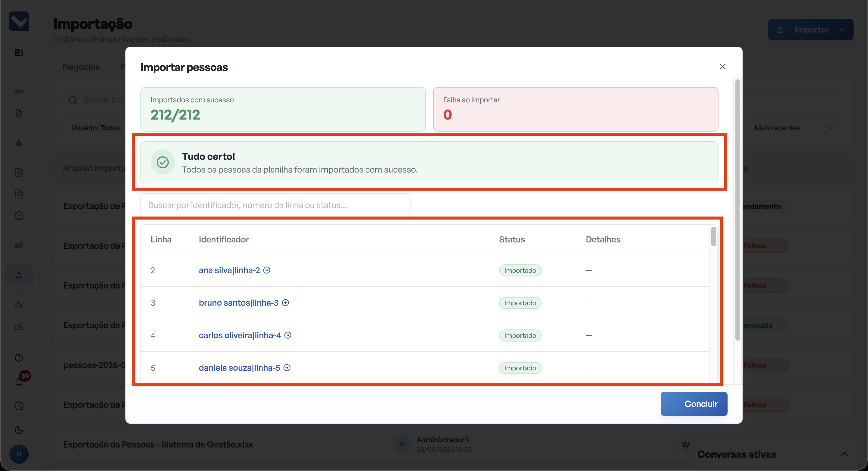Open the Usuário: Todos filter
868x471 pixels.
pyautogui.click(x=96, y=128)
